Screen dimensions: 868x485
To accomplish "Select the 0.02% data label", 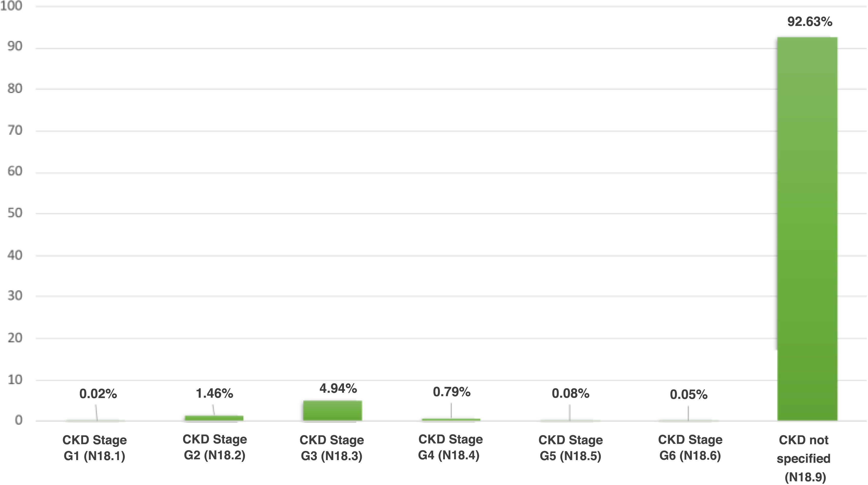I will 98,393.
